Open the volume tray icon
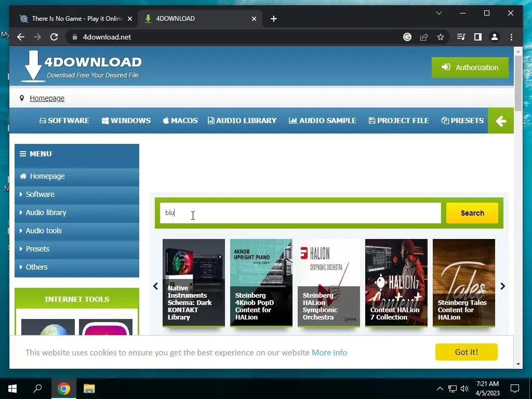This screenshot has height=399, width=532. 464,389
